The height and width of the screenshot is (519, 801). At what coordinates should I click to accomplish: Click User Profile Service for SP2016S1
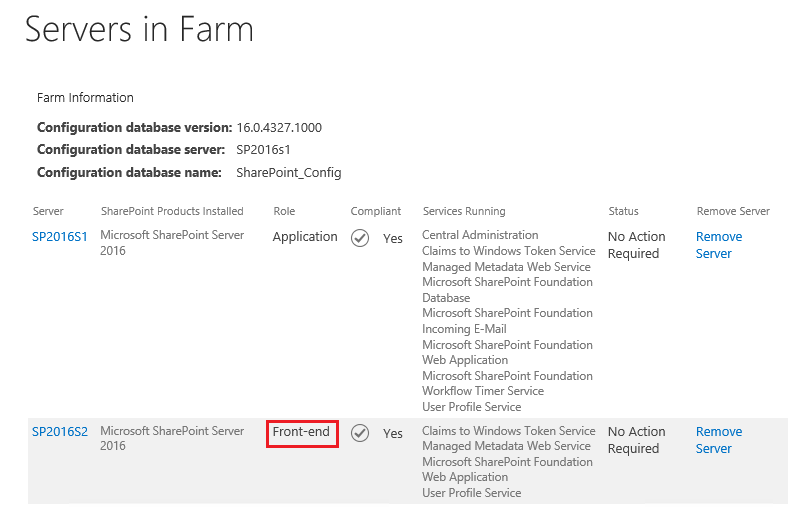coord(472,407)
